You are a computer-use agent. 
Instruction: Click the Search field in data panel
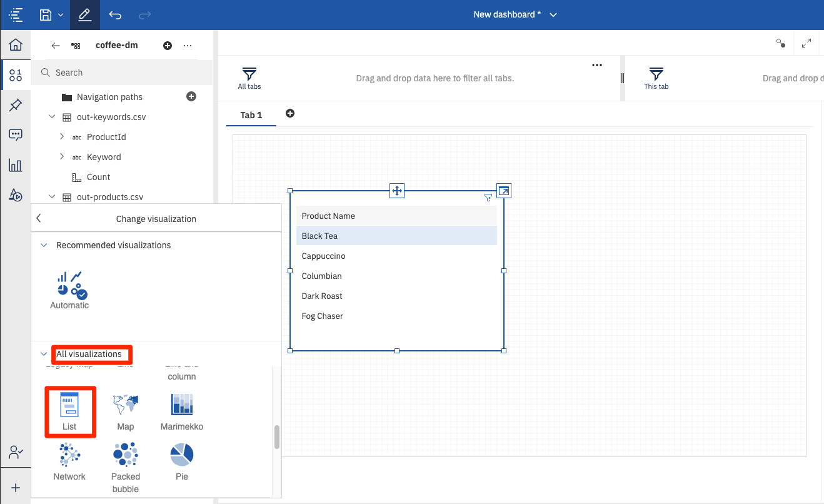point(122,73)
